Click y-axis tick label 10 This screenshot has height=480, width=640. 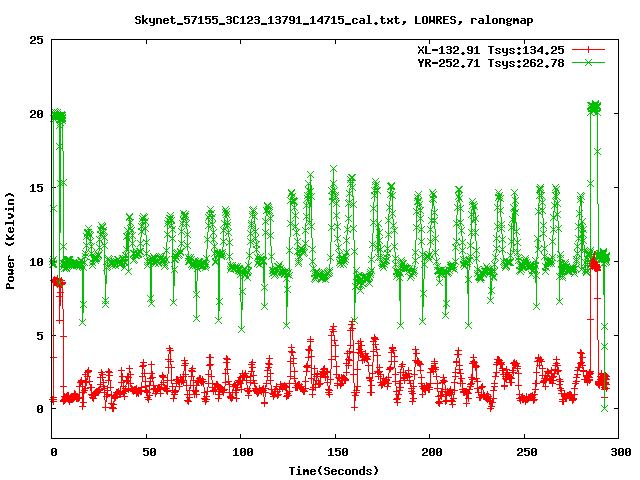36,262
